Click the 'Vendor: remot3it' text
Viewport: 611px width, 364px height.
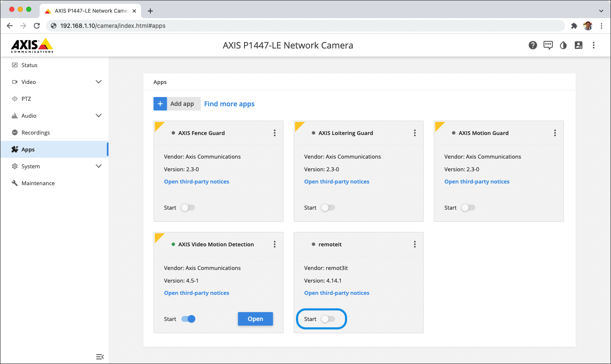coord(326,268)
